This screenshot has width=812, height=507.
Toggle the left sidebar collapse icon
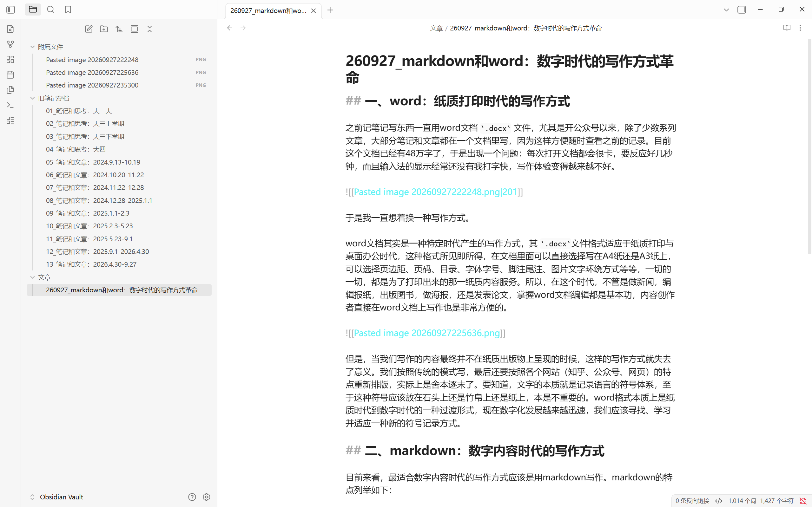tap(10, 10)
